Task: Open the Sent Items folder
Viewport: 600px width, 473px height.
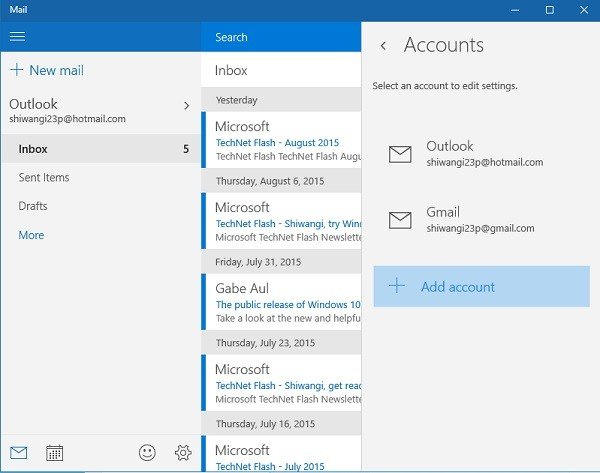Action: tap(44, 177)
